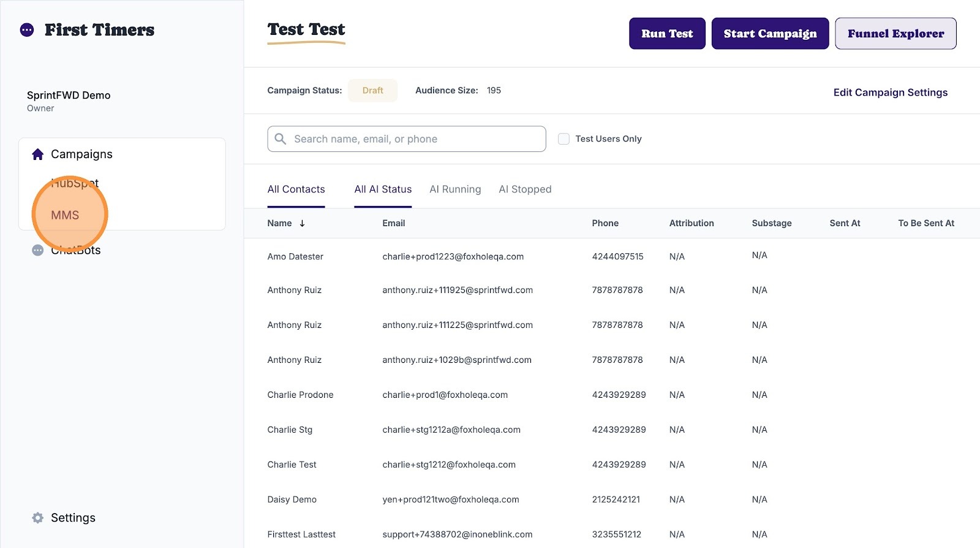Click the Run Test button
980x548 pixels.
tap(667, 34)
